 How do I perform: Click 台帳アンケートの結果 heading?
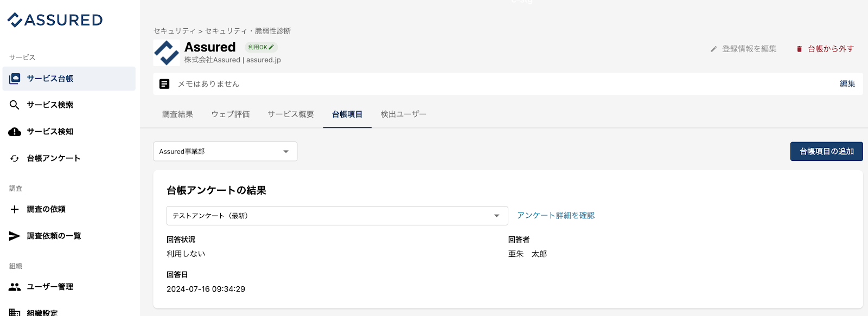pyautogui.click(x=216, y=191)
